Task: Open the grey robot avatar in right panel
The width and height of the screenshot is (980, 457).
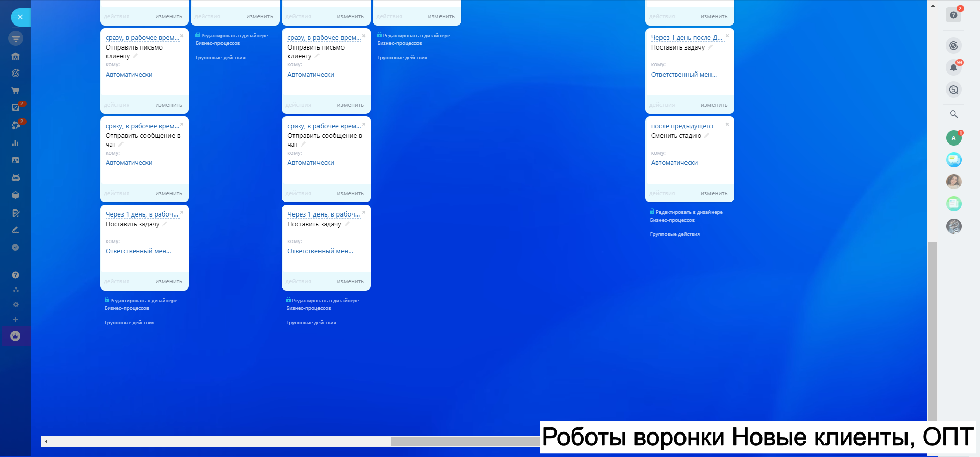Action: [x=953, y=226]
